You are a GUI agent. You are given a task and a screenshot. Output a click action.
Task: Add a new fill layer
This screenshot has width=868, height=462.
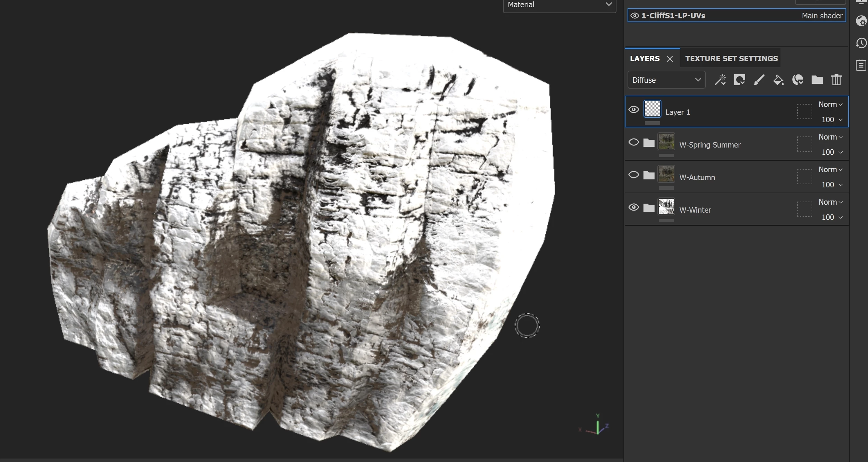(x=778, y=80)
